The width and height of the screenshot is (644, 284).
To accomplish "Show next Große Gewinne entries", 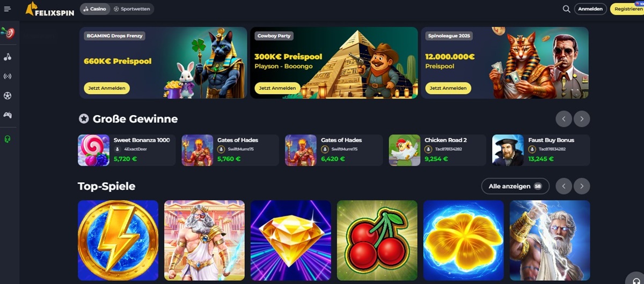I will pos(582,118).
